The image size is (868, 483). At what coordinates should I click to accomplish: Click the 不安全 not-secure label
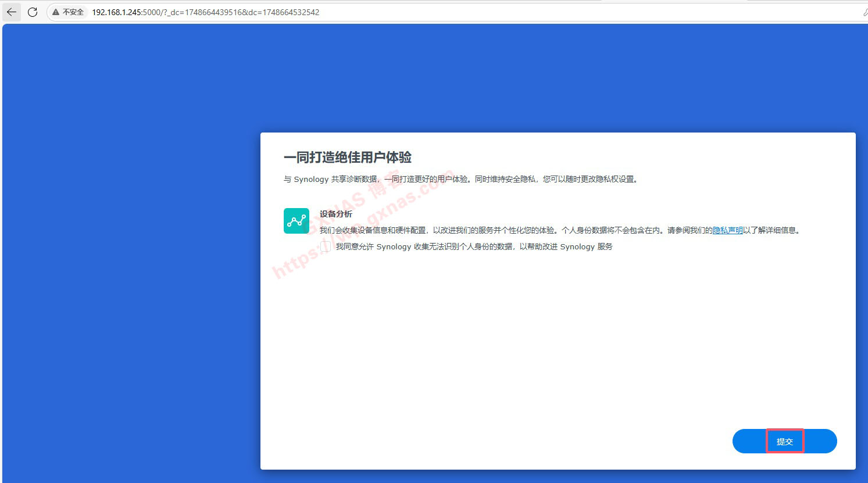tap(73, 12)
